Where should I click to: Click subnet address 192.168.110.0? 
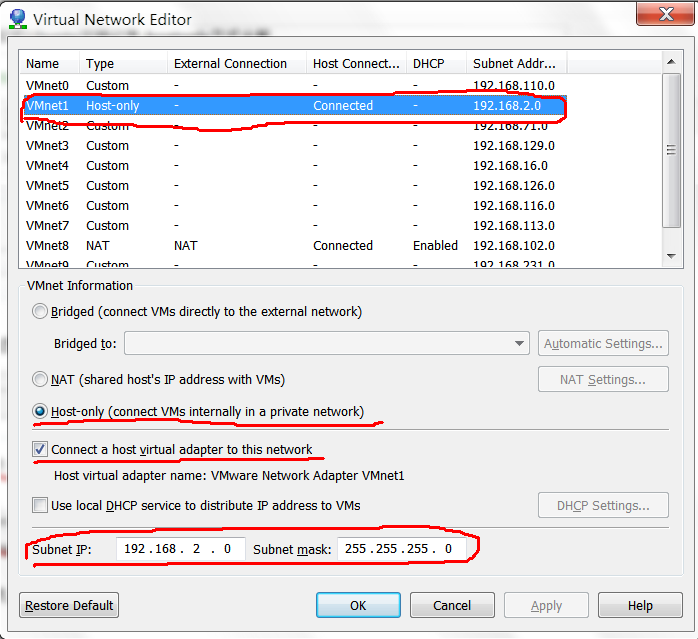click(514, 85)
